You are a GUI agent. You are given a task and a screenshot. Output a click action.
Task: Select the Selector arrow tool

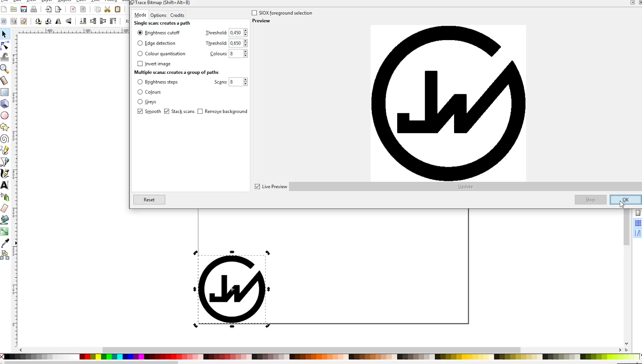point(5,34)
